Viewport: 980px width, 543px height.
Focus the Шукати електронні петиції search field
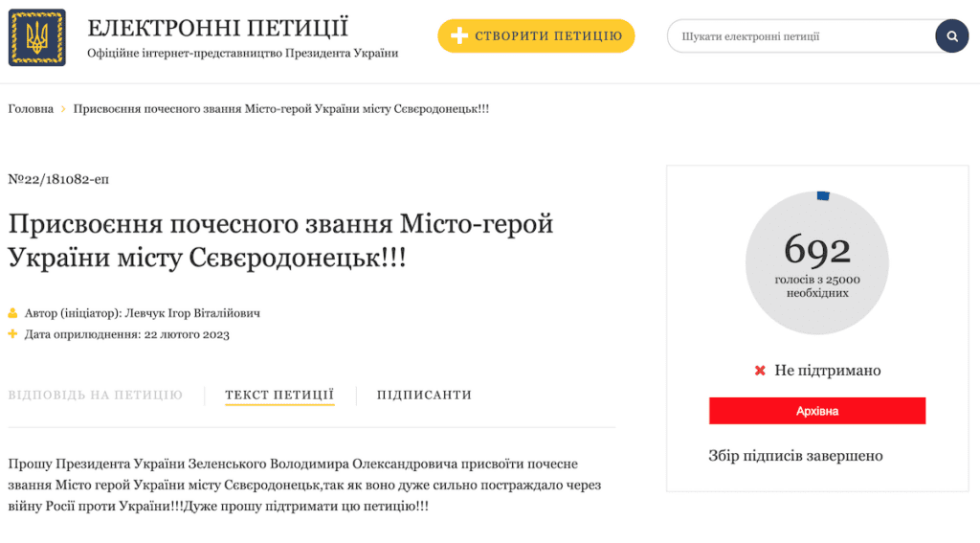799,36
